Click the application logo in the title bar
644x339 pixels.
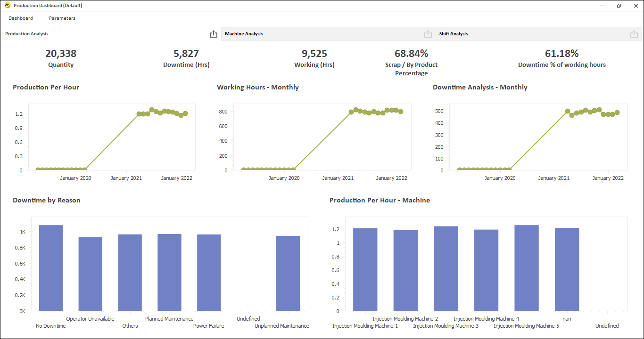tap(7, 6)
